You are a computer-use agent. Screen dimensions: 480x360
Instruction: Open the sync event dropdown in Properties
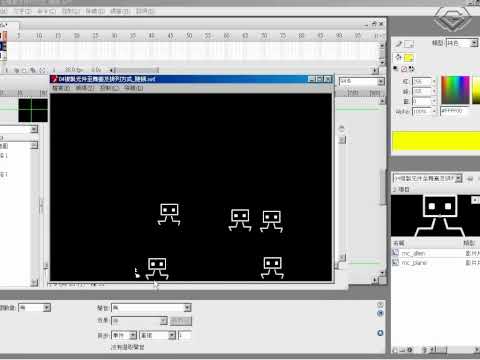[124, 335]
